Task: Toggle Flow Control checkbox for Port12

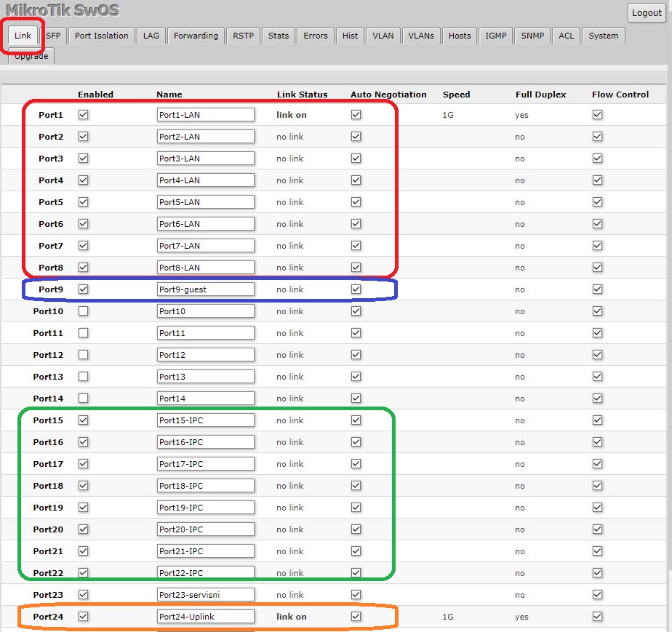Action: coord(597,355)
